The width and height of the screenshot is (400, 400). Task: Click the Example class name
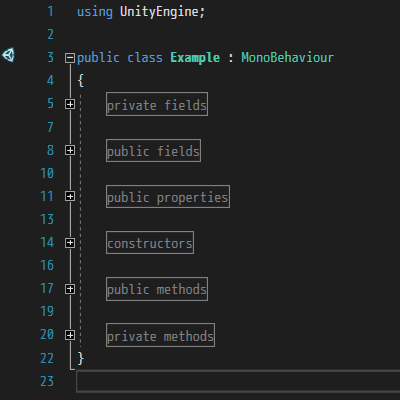pyautogui.click(x=195, y=58)
